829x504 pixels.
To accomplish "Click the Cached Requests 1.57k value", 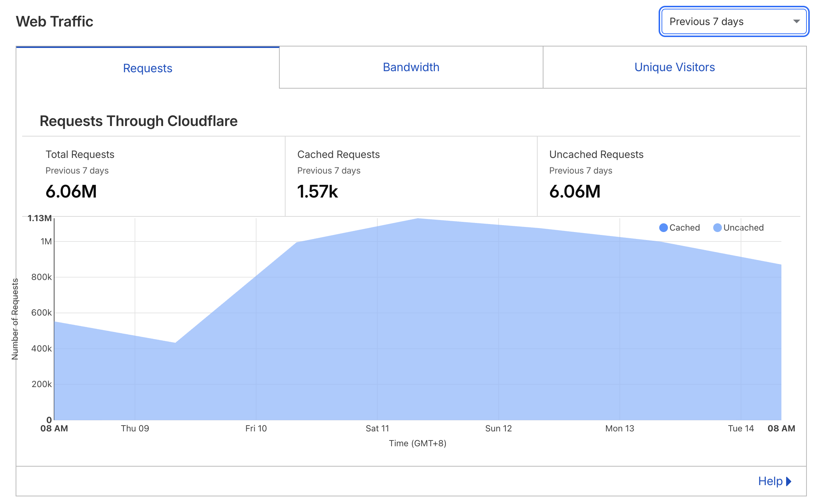I will click(318, 191).
